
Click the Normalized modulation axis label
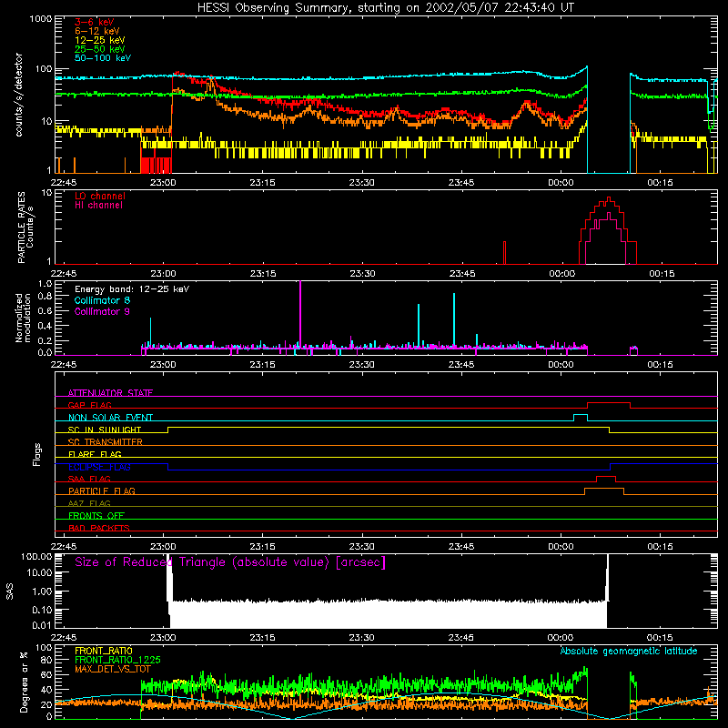pos(23,318)
